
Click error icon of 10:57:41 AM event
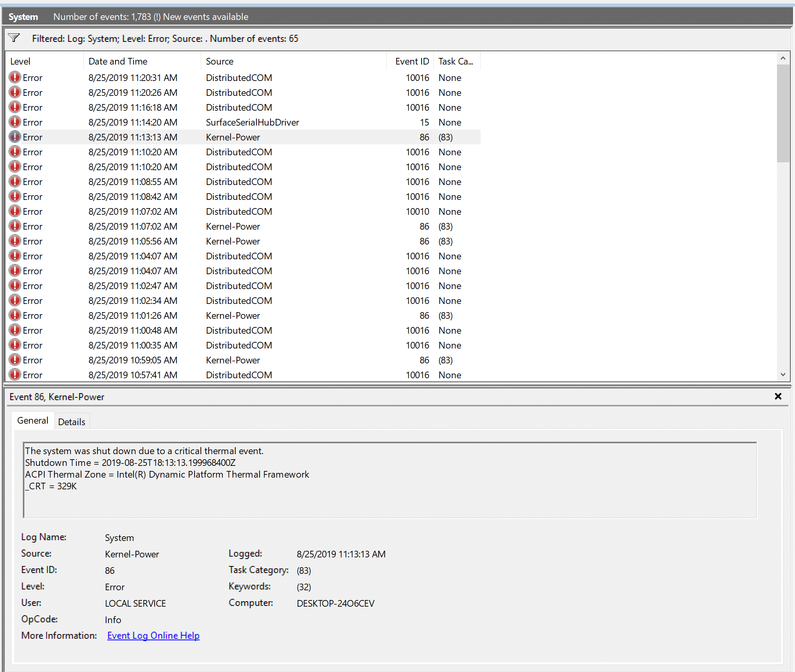[x=15, y=375]
